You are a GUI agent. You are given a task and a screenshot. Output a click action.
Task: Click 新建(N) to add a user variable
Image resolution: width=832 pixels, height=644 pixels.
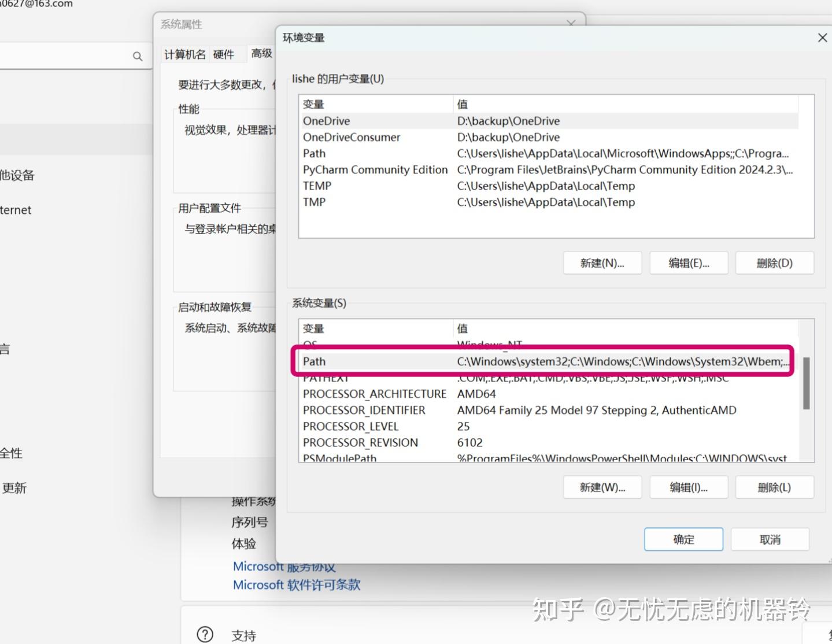tap(602, 262)
